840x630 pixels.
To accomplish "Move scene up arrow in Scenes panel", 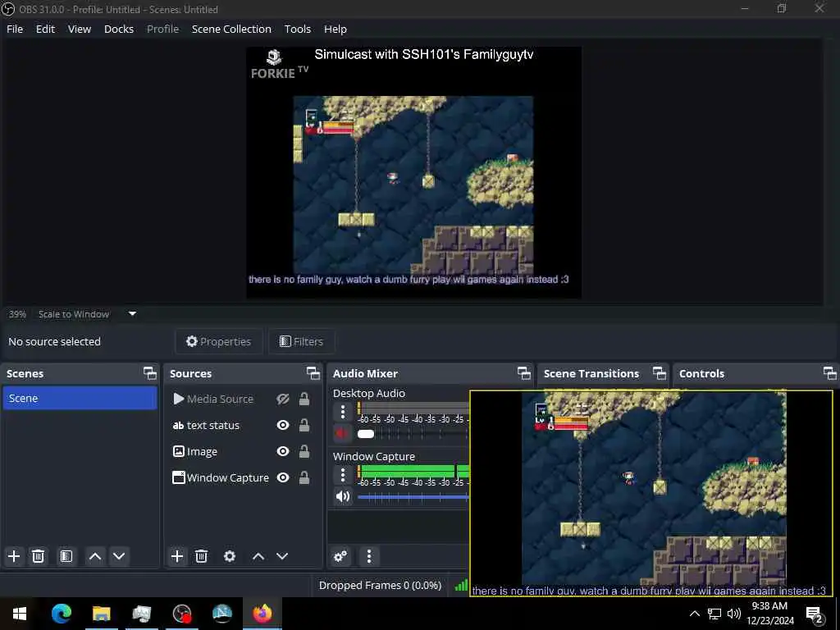I will 95,556.
